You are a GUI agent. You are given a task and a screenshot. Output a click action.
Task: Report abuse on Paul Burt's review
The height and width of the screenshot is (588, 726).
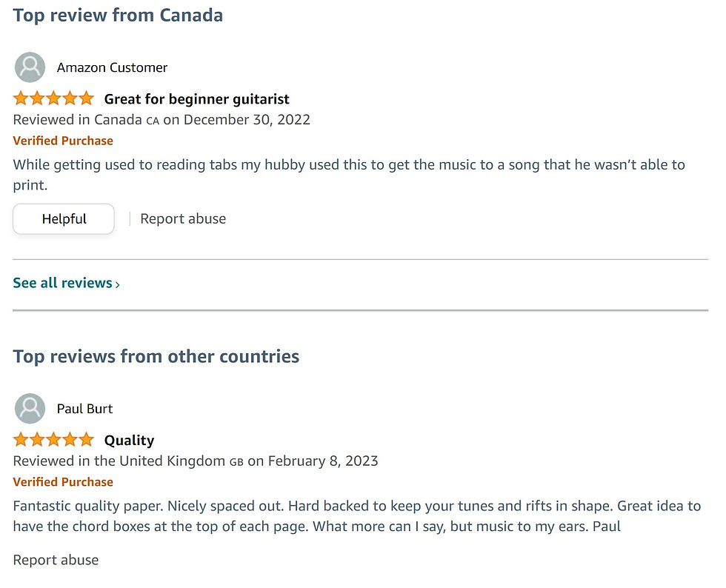56,560
